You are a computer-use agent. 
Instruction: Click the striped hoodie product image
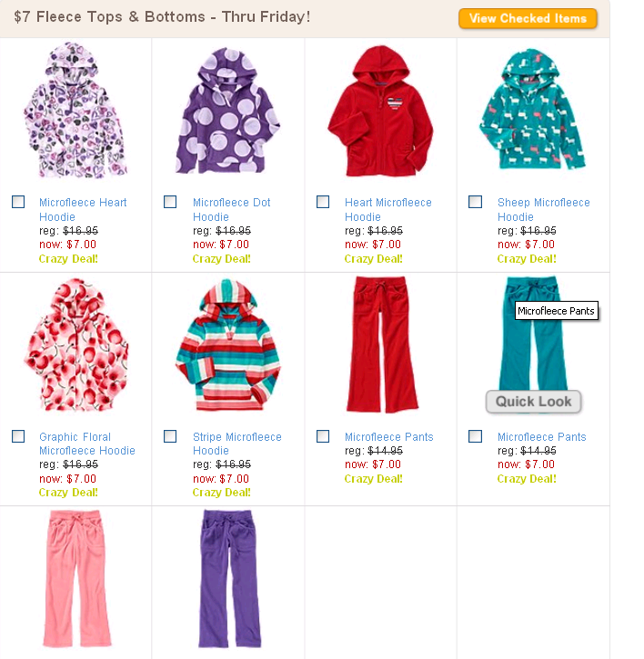(228, 345)
